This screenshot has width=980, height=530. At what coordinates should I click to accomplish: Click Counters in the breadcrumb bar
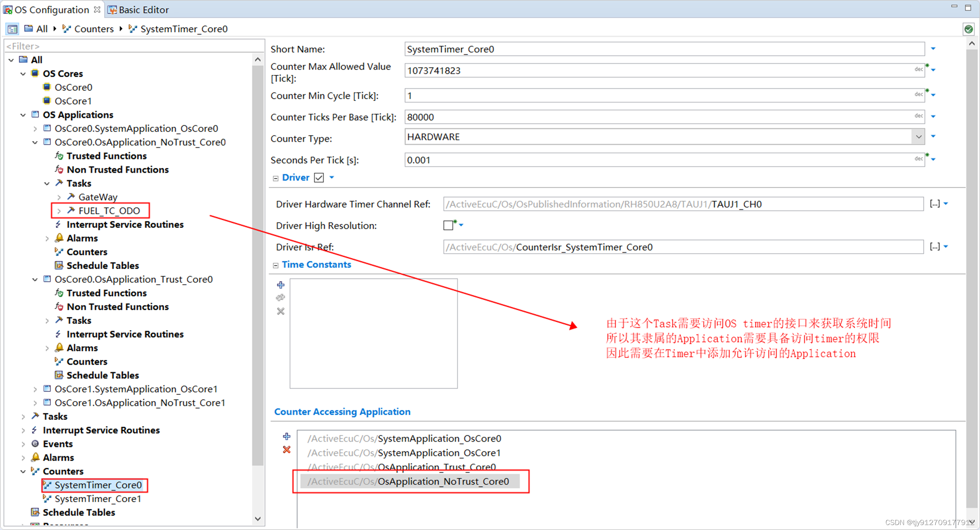94,29
